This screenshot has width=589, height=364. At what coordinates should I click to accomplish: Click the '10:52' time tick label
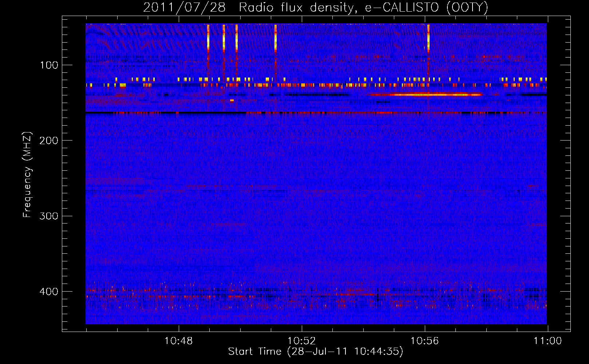point(301,341)
